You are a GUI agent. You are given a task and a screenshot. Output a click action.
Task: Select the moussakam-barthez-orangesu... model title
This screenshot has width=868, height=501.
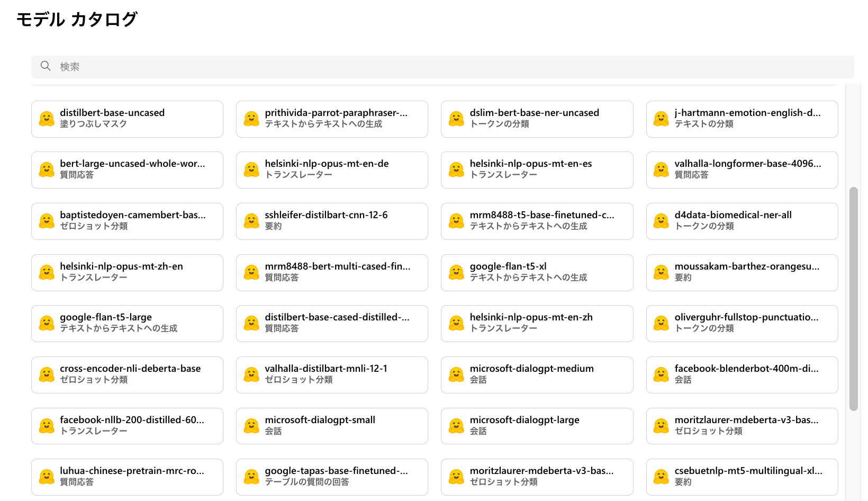747,266
